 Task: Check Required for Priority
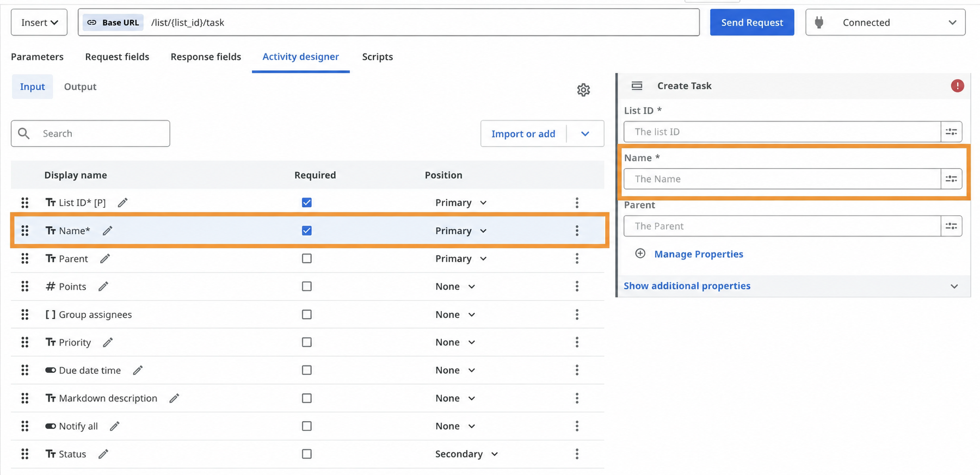307,342
